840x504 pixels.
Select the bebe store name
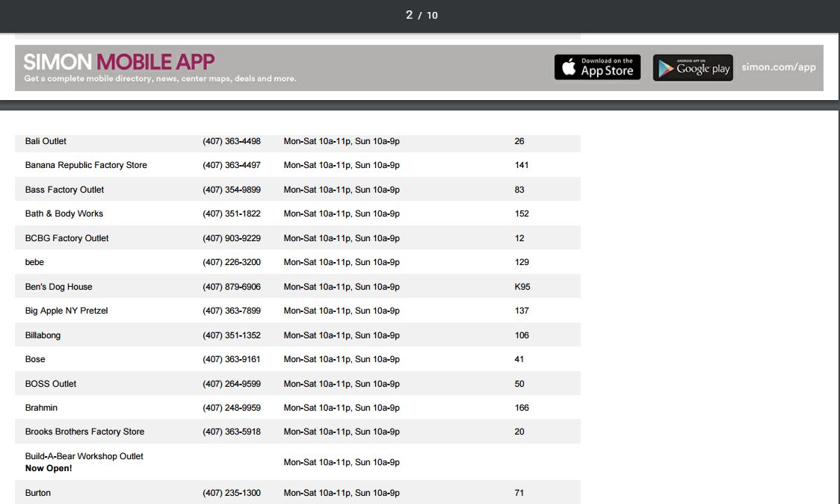[x=34, y=262]
